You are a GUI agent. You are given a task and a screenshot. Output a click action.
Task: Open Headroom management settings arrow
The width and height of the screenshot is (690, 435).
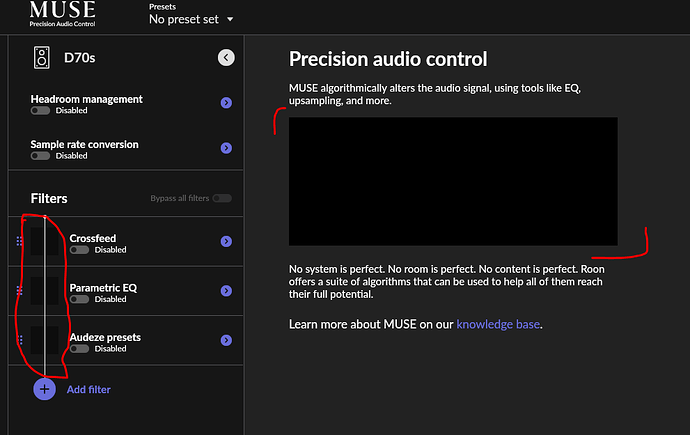point(226,102)
